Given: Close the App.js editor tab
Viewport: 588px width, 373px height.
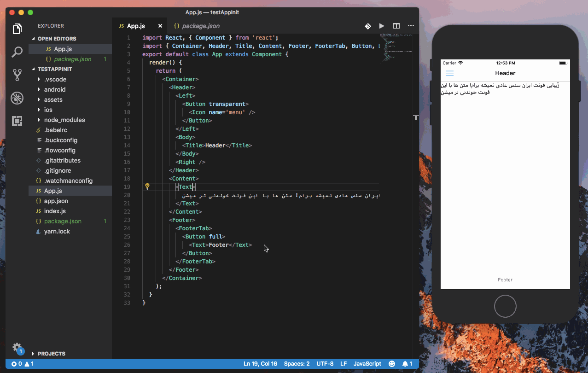Looking at the screenshot, I should [160, 26].
